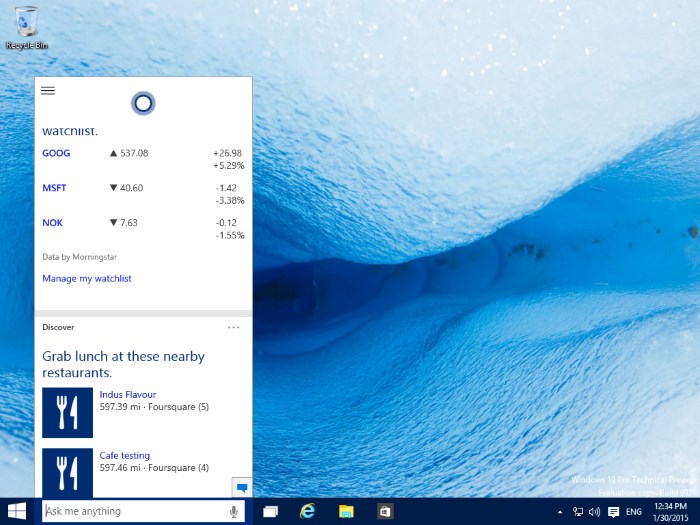Open Task View from the taskbar
This screenshot has width=700, height=525.
(x=270, y=512)
